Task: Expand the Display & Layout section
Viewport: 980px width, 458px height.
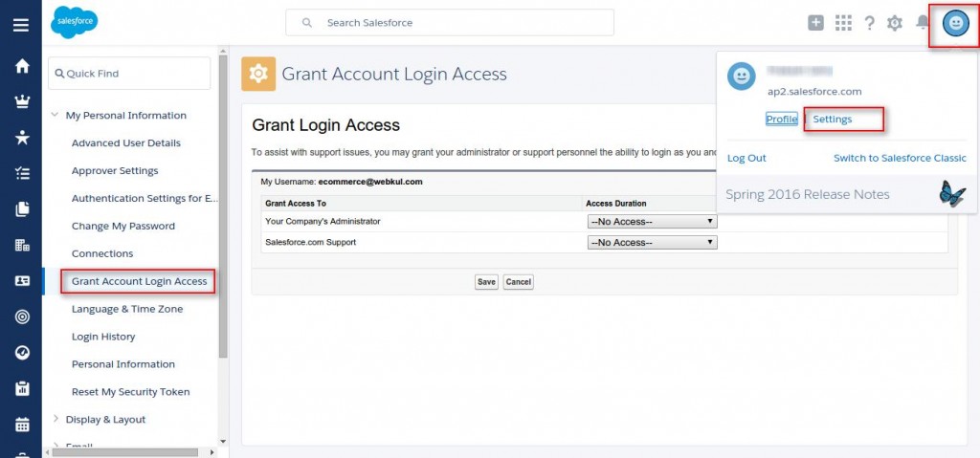Action: pos(55,419)
